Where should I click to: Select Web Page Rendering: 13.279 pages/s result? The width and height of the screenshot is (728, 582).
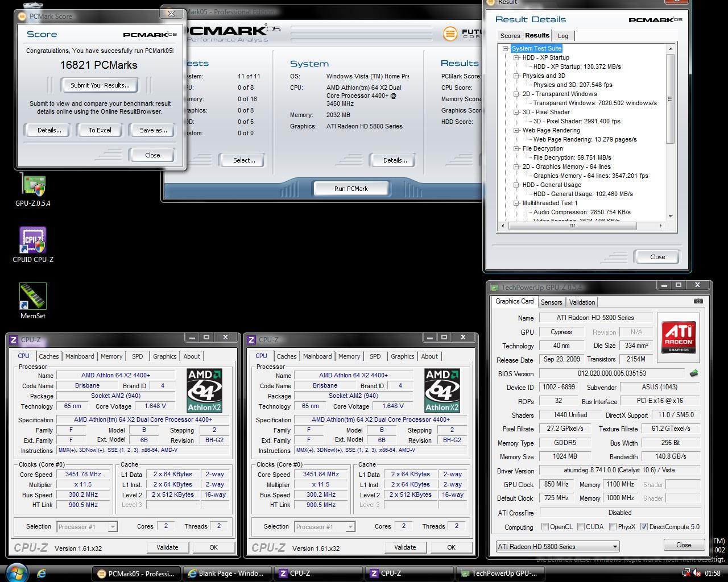tap(585, 139)
